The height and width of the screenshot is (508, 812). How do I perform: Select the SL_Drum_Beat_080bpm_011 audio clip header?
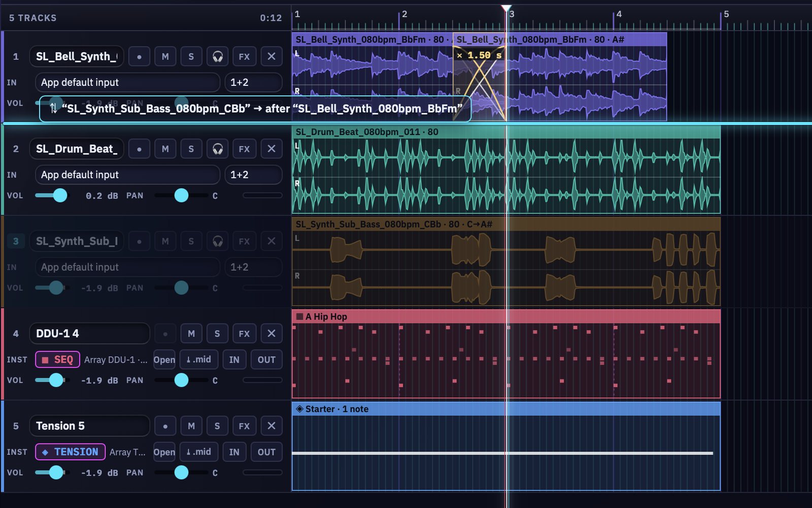(x=506, y=132)
